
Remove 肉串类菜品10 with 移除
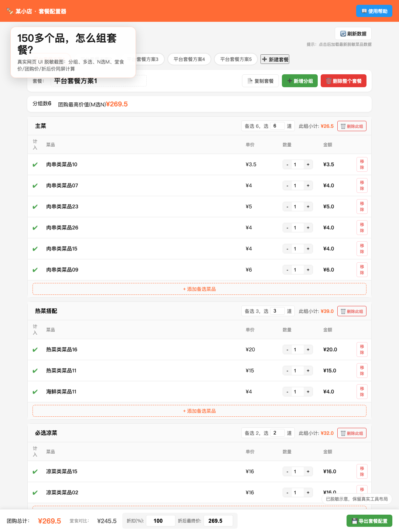(x=362, y=164)
